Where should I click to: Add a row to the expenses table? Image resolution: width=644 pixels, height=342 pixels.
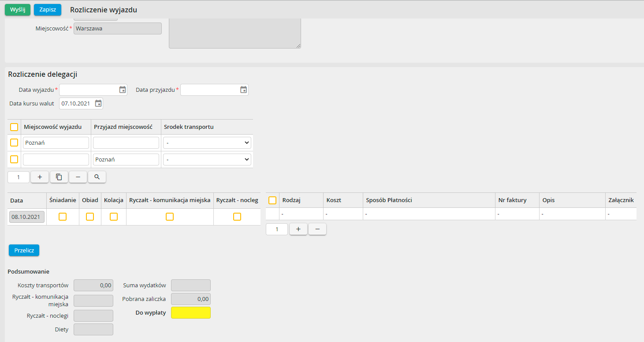click(x=298, y=229)
